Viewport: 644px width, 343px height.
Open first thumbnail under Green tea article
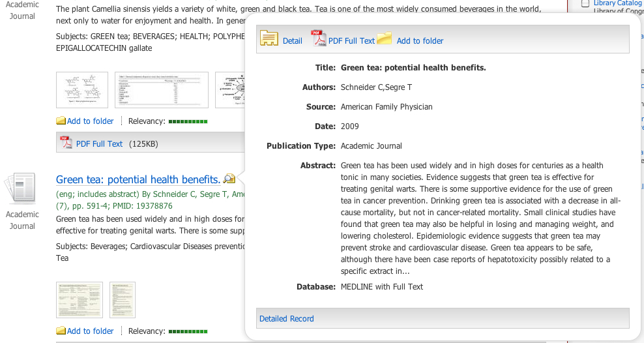[80, 300]
